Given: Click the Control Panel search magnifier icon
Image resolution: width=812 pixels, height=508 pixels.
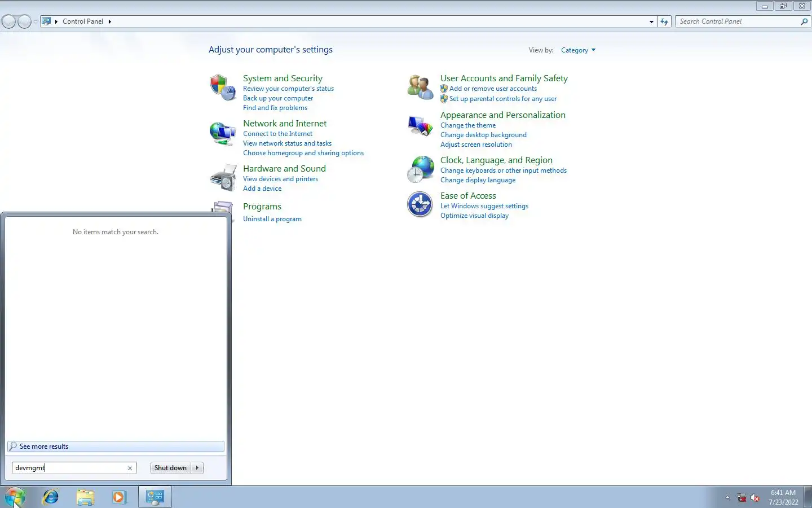Looking at the screenshot, I should pyautogui.click(x=804, y=21).
